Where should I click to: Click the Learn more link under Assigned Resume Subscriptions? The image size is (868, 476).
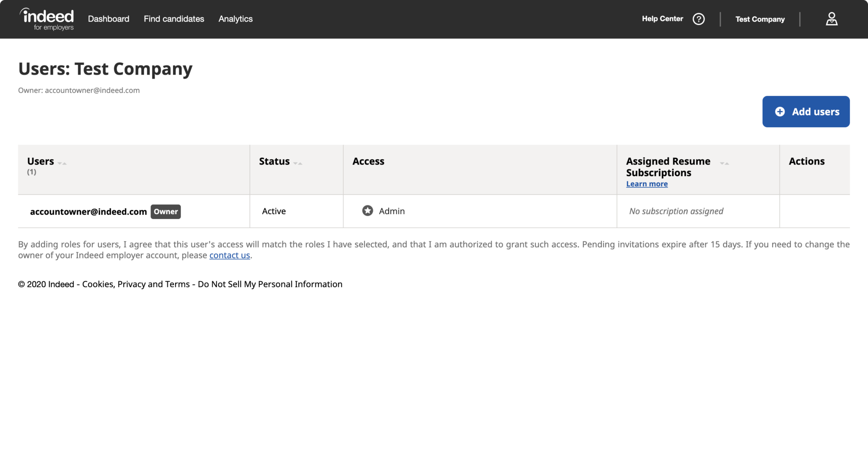(x=646, y=184)
